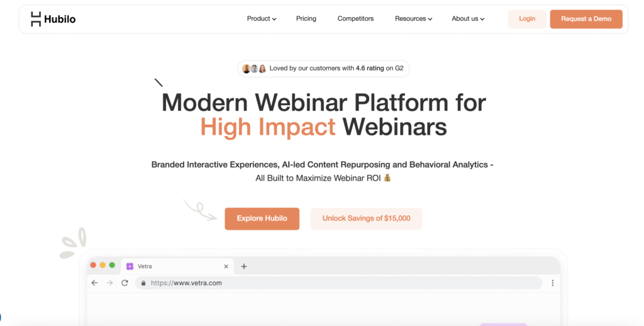Click the Request a Demo button
The image size is (644, 326).
586,19
